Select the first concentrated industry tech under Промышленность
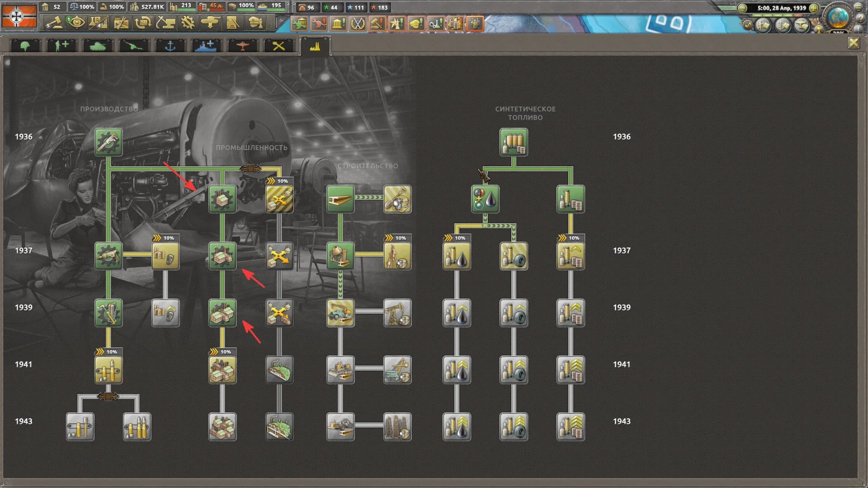This screenshot has height=488, width=868. click(x=222, y=199)
